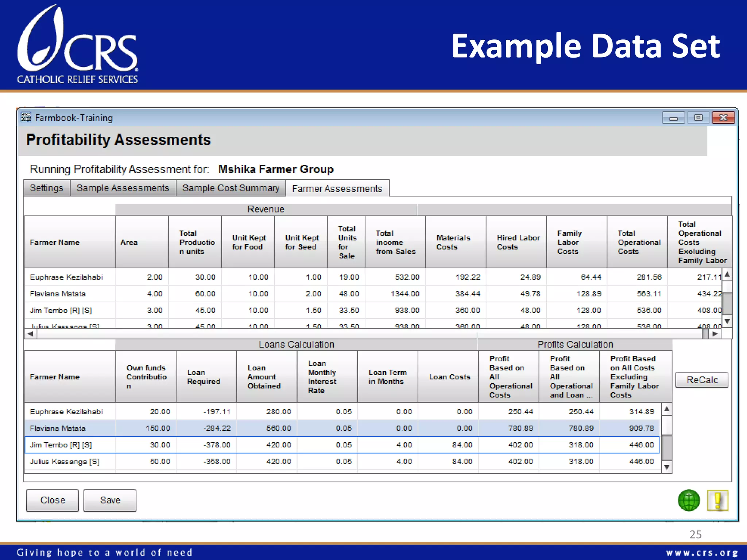Viewport: 747px width, 560px height.
Task: Minimize the Farmbook-Training window
Action: (673, 118)
